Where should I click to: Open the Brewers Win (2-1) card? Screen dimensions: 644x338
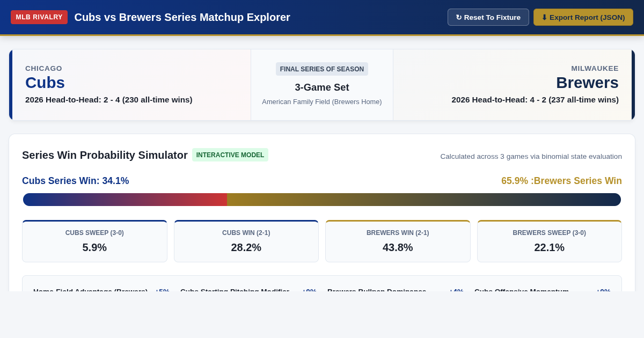click(398, 241)
